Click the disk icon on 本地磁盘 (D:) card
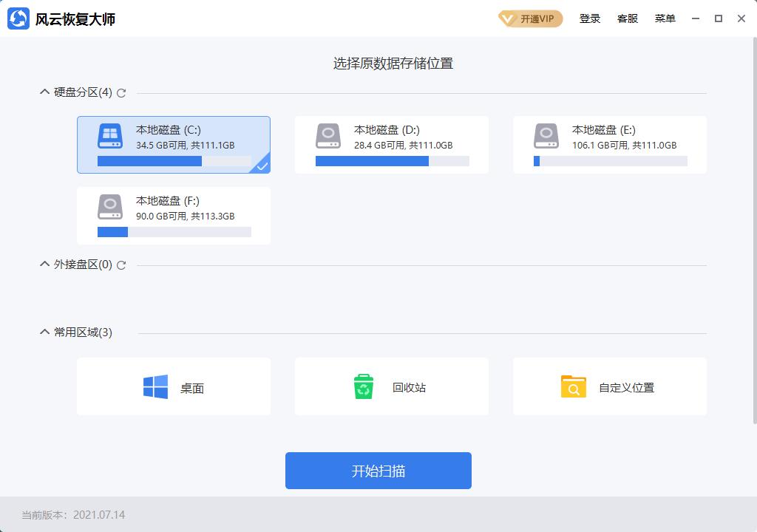The image size is (757, 532). click(x=327, y=136)
